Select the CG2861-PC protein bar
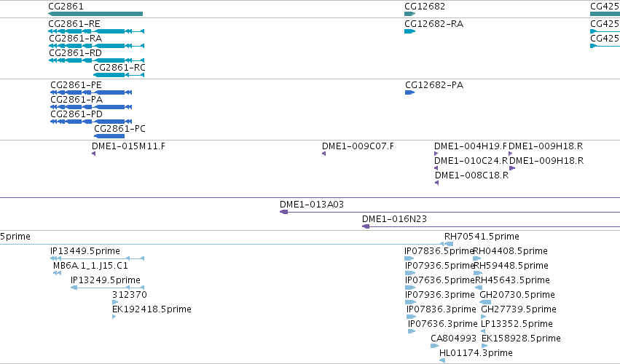 click(x=109, y=136)
